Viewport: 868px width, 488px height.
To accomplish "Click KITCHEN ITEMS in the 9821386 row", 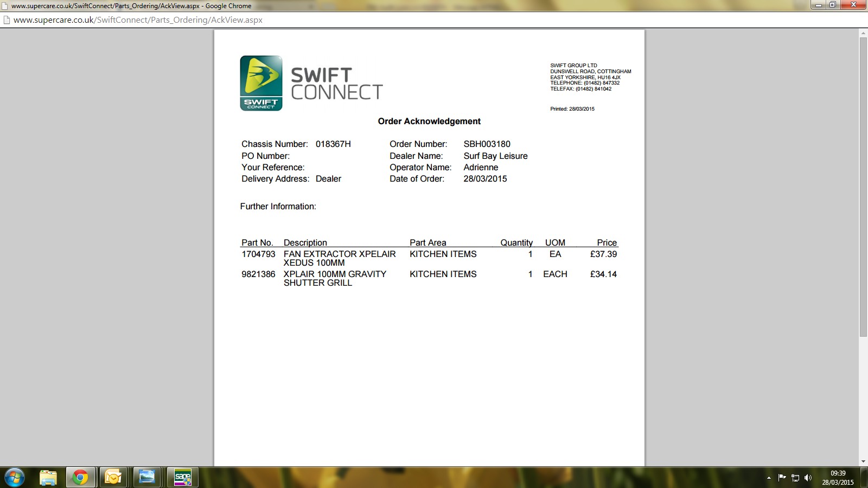I will tap(443, 274).
